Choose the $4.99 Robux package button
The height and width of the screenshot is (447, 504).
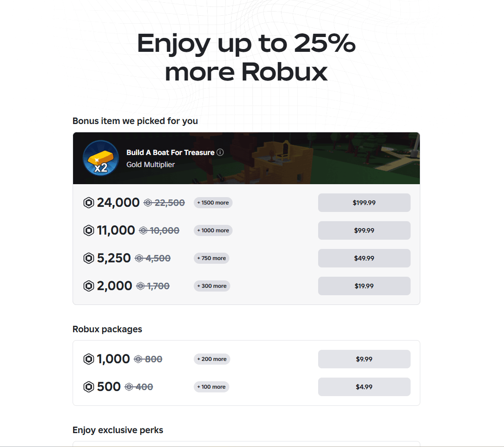[364, 387]
